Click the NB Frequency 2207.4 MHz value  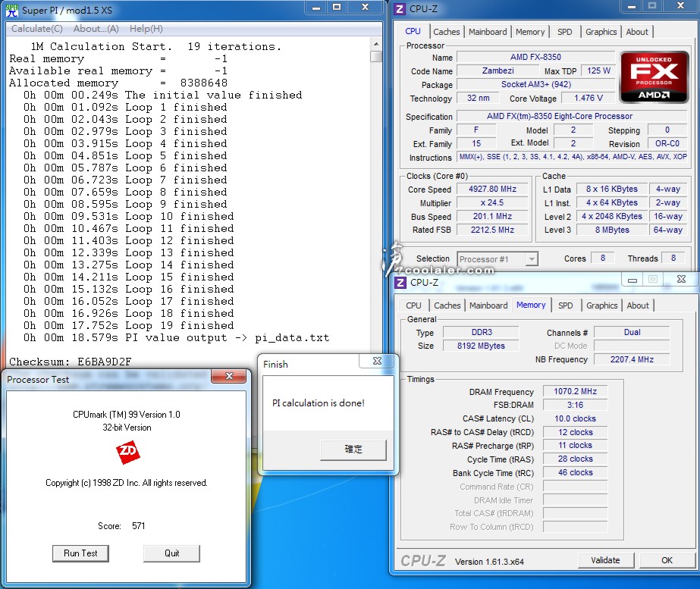pos(632,359)
